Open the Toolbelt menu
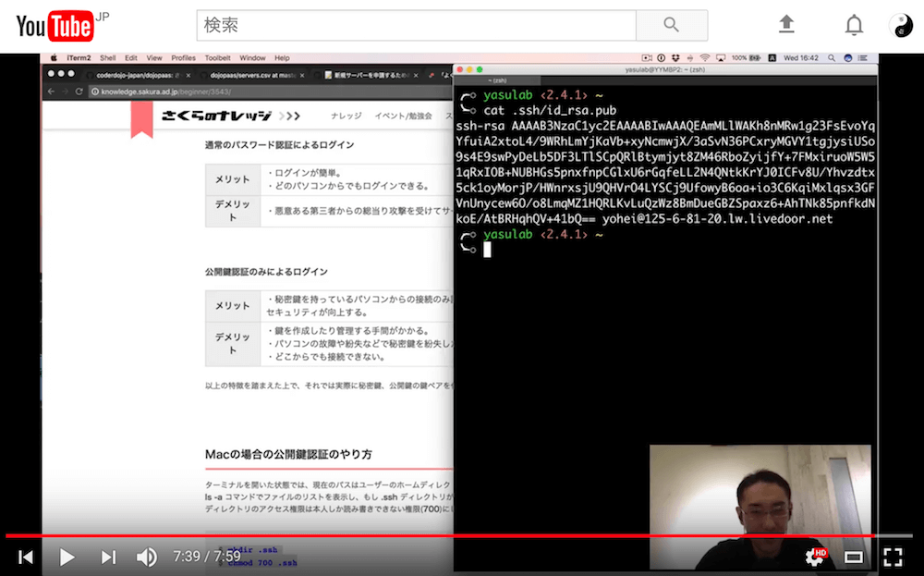 point(217,57)
